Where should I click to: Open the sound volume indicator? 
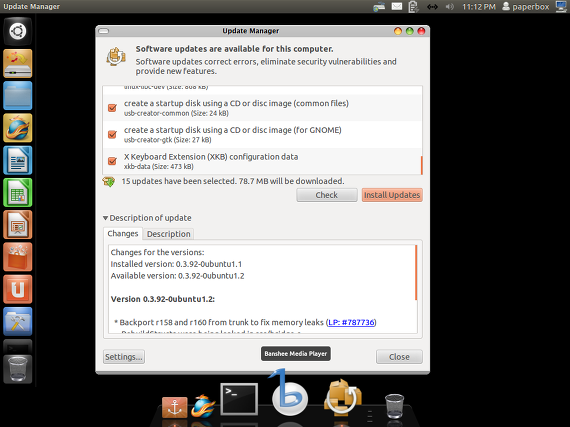click(450, 7)
